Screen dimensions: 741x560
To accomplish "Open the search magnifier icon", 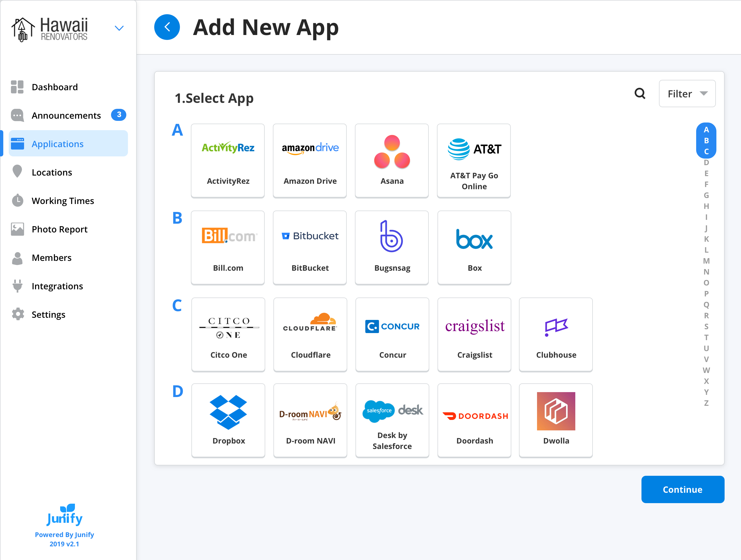I will coord(640,94).
